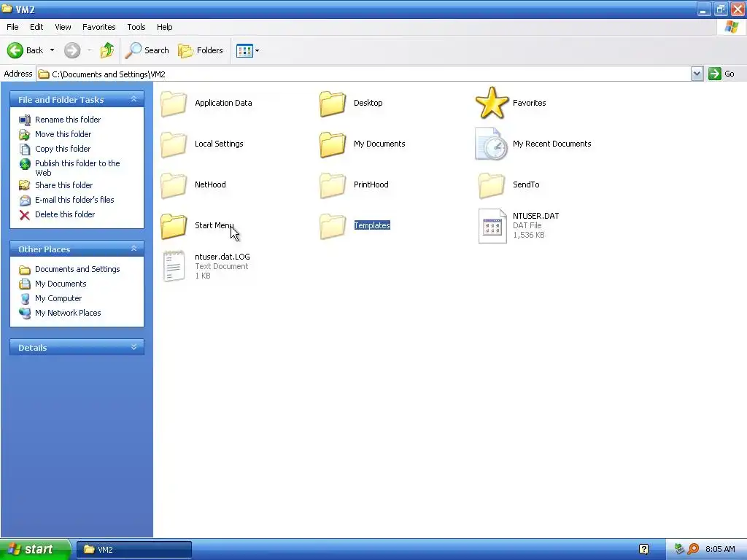Click Publish this folder to the Web

point(77,168)
